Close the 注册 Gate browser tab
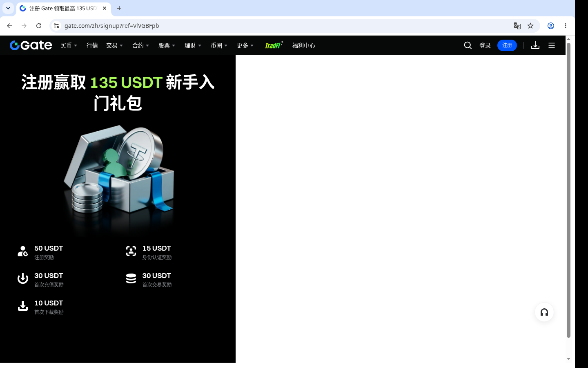 point(105,8)
